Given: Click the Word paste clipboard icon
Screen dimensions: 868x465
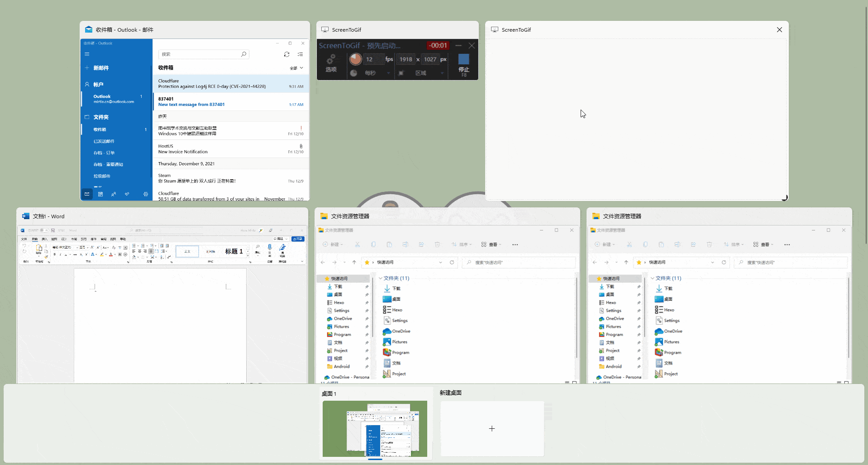Looking at the screenshot, I should [x=39, y=248].
